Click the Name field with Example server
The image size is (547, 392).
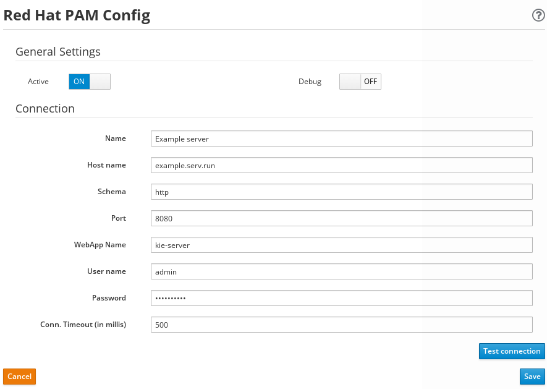pos(342,138)
